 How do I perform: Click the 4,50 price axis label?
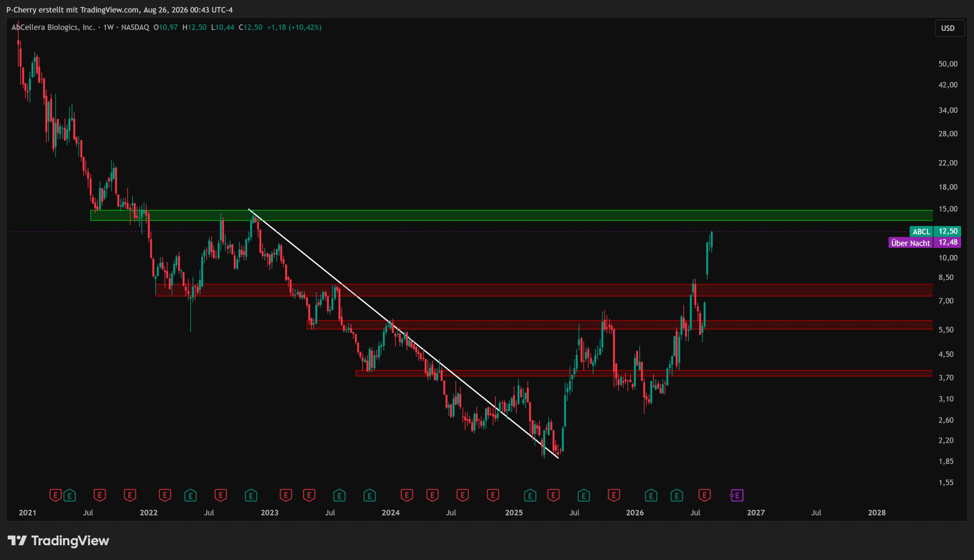[x=946, y=354]
